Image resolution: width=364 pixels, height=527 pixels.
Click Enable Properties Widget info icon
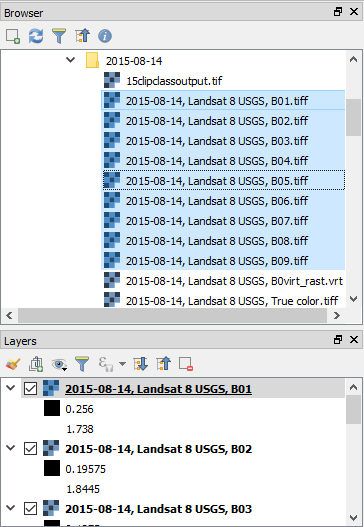click(105, 36)
